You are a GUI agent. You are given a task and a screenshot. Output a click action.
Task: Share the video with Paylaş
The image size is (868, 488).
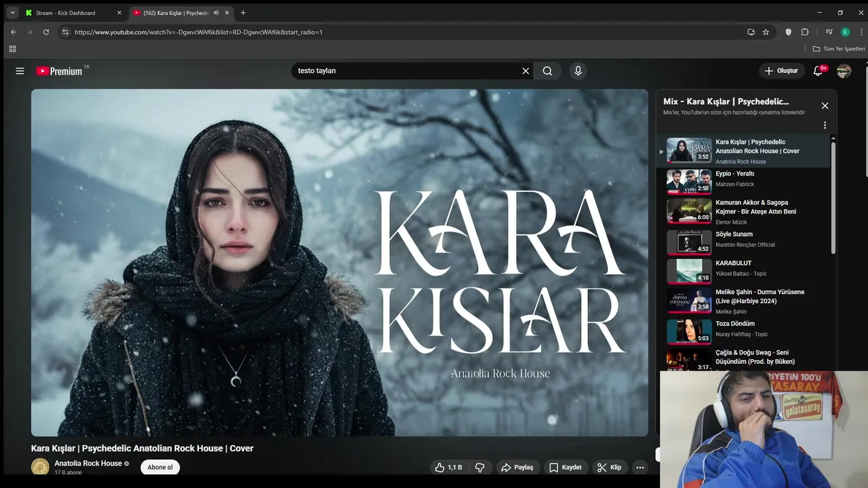517,468
